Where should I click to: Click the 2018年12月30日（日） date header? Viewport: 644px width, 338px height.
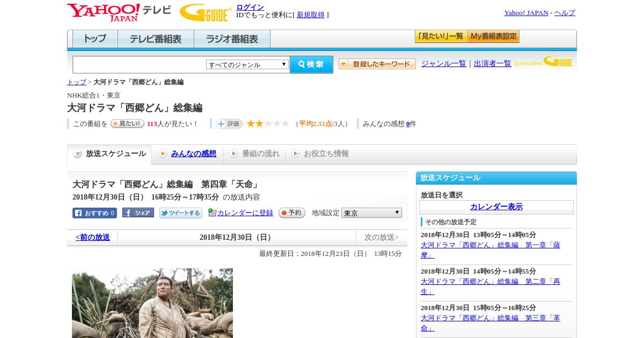click(x=237, y=237)
